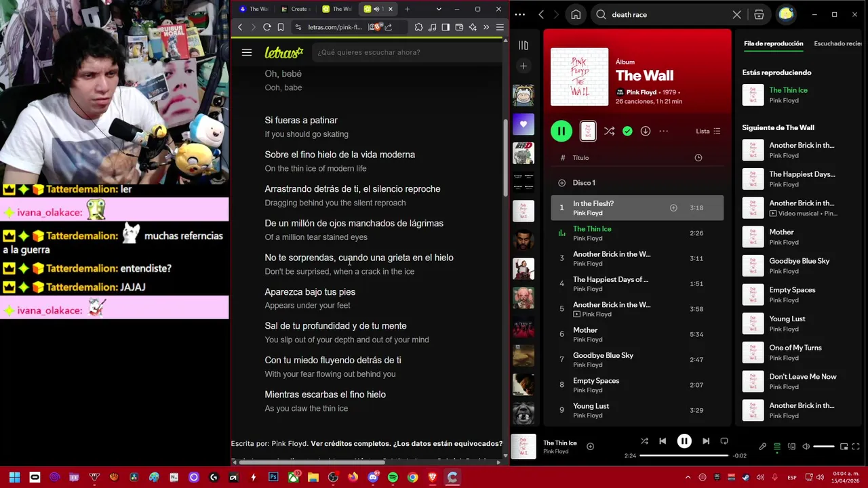Viewport: 868px width, 488px height.
Task: Open the letras hamburger menu
Action: coord(247,52)
